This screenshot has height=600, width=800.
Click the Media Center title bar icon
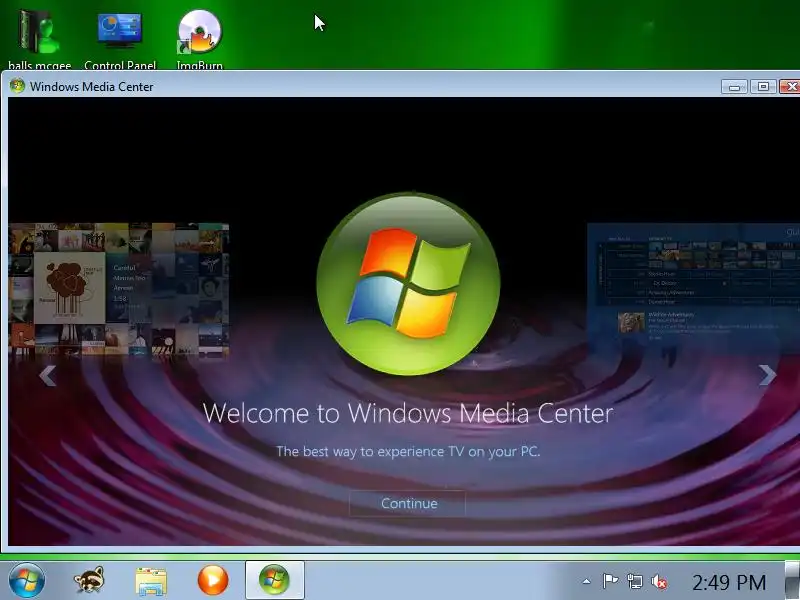[17, 86]
